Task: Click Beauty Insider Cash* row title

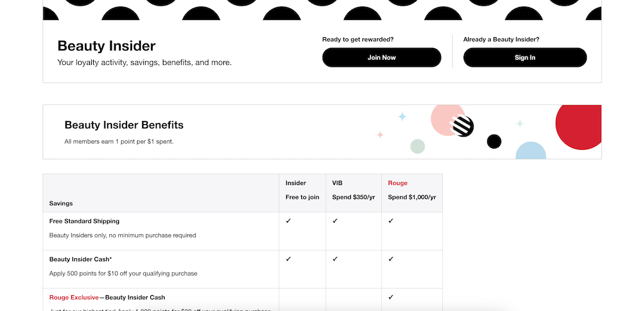Action: coord(80,259)
